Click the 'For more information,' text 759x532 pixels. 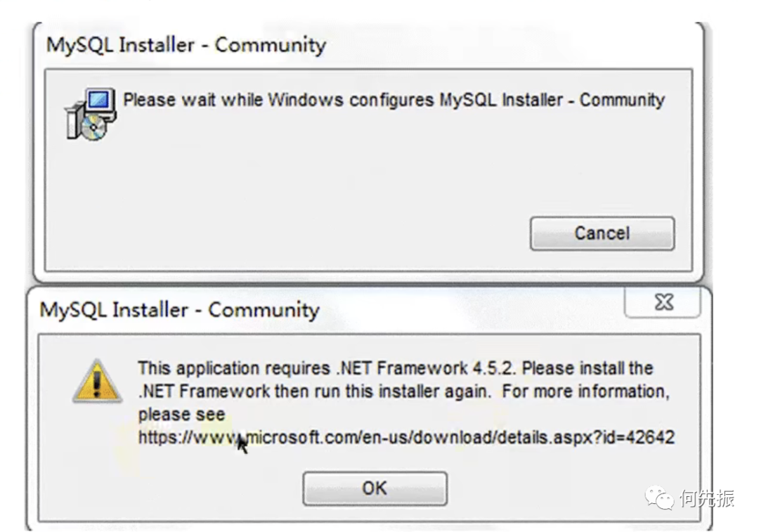click(585, 391)
